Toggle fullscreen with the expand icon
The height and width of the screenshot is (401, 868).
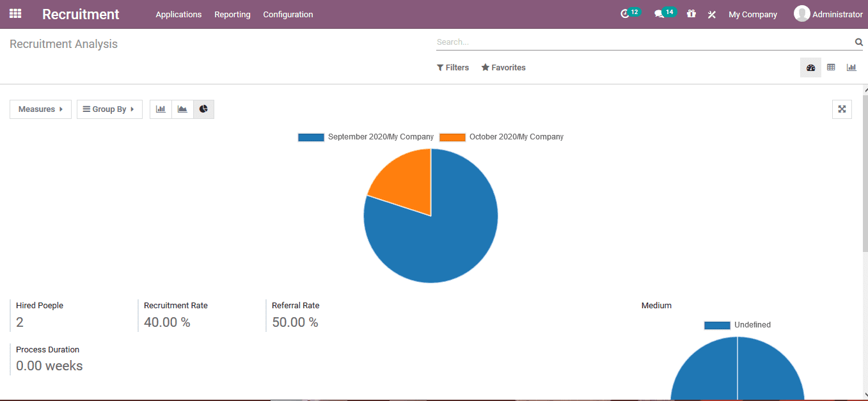click(842, 109)
